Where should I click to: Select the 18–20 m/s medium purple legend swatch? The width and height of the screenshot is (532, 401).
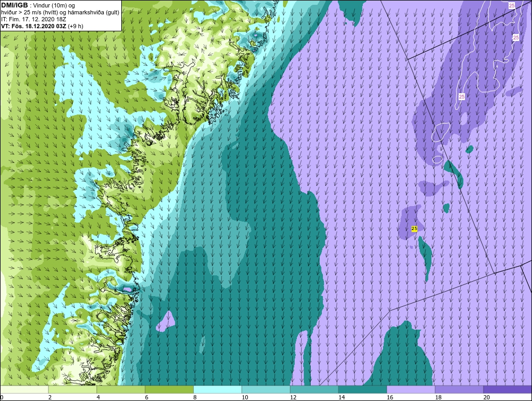460,389
